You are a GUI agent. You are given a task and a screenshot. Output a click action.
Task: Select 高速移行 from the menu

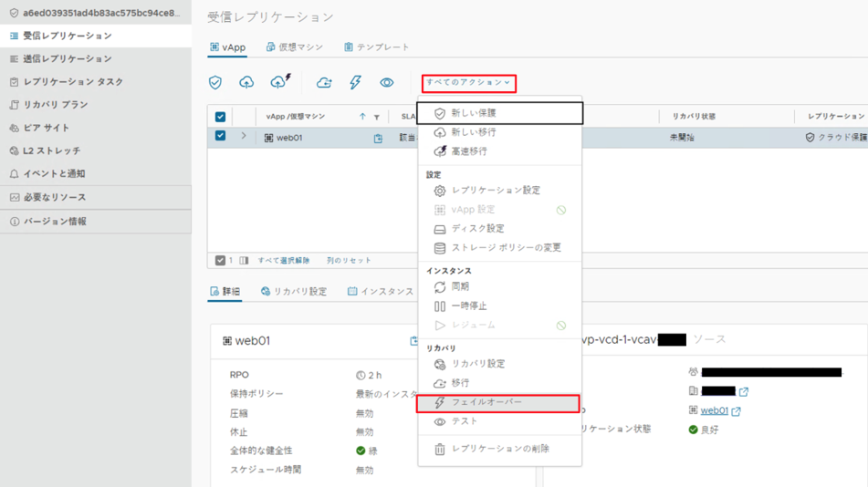coord(499,151)
